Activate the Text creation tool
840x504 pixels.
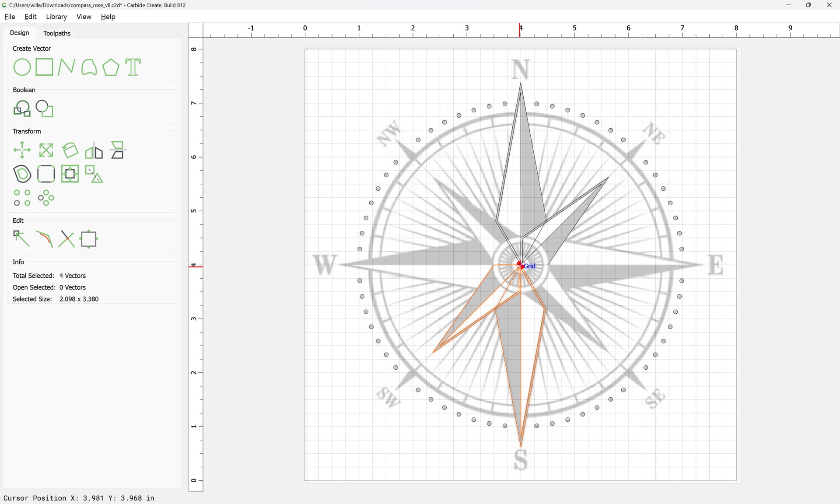133,67
